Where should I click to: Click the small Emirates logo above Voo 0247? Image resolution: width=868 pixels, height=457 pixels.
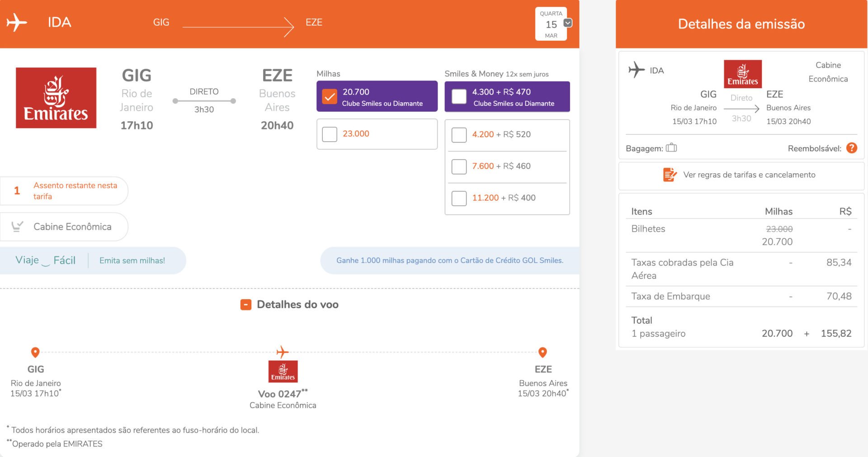[x=283, y=371]
